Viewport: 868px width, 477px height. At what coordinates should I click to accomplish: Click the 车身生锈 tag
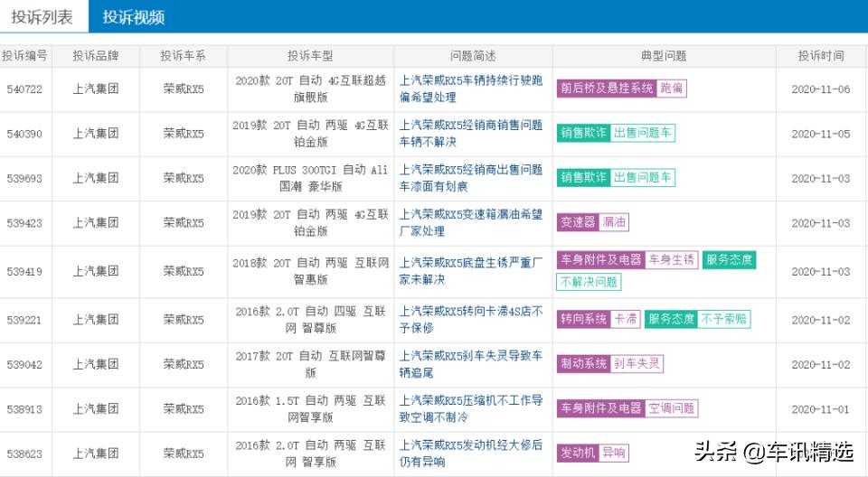[x=672, y=259]
